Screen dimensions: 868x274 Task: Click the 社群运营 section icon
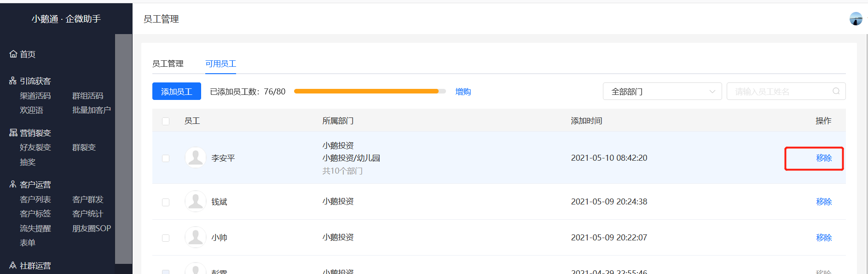(13, 265)
